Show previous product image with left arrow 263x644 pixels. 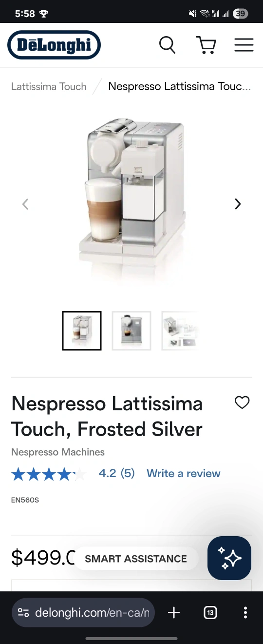(25, 204)
